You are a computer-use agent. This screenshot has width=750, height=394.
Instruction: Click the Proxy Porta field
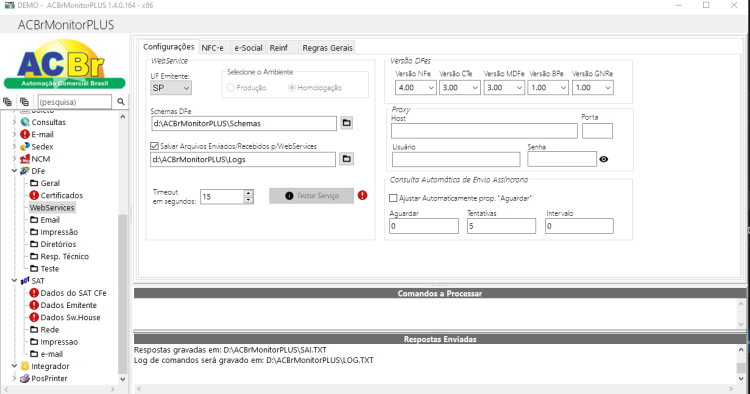(597, 131)
